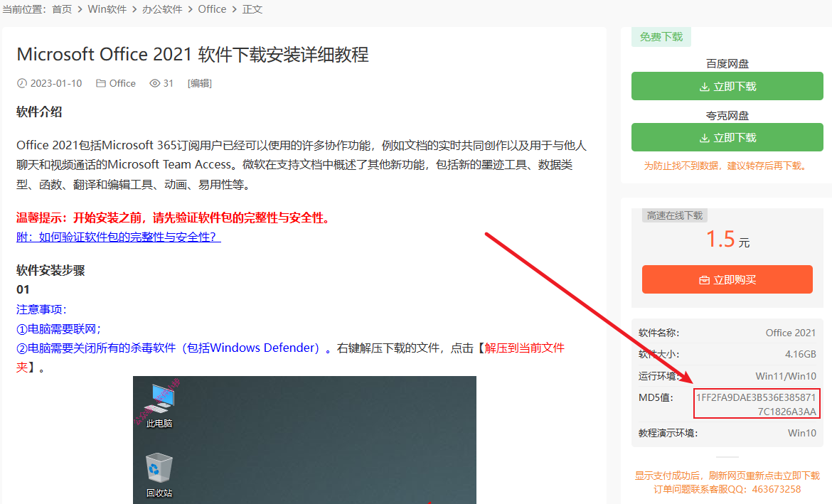Click the view count 31

169,83
